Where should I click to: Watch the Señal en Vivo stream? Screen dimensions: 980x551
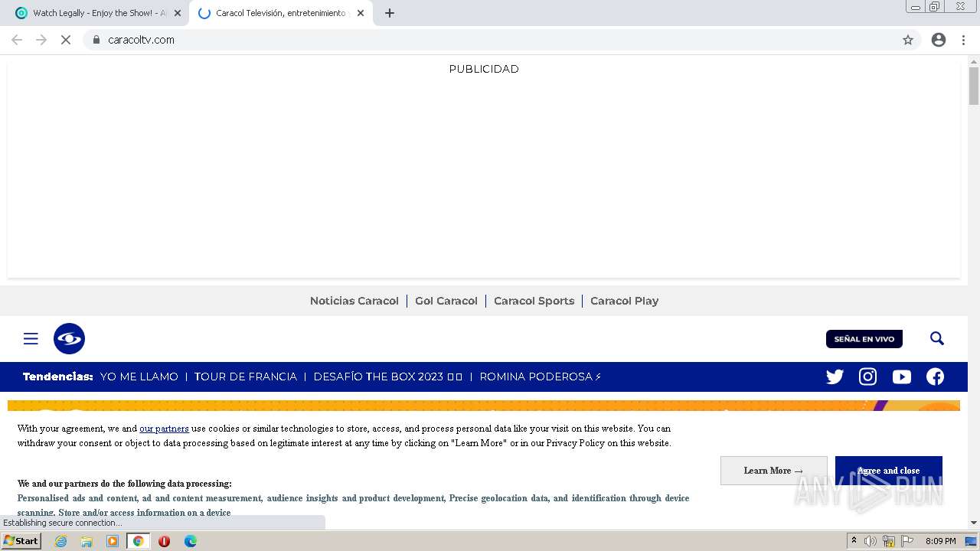pos(864,339)
